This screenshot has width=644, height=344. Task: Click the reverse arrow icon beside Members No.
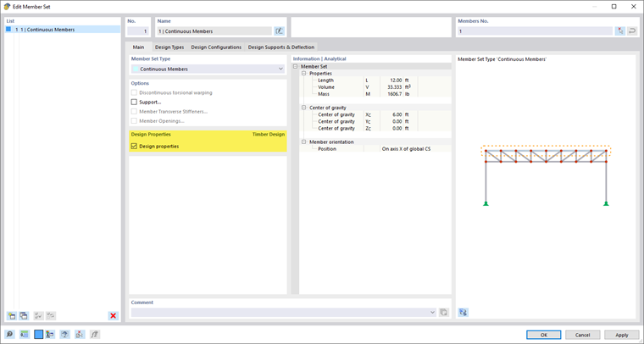click(632, 31)
